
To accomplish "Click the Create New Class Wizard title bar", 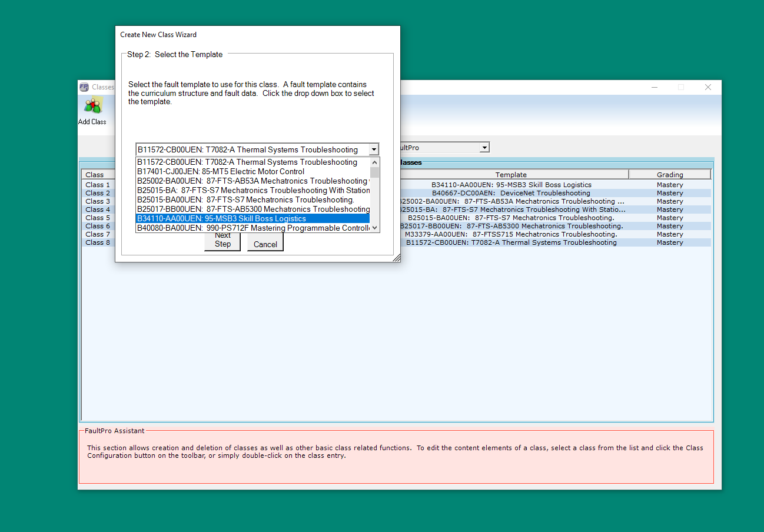I will tap(258, 35).
